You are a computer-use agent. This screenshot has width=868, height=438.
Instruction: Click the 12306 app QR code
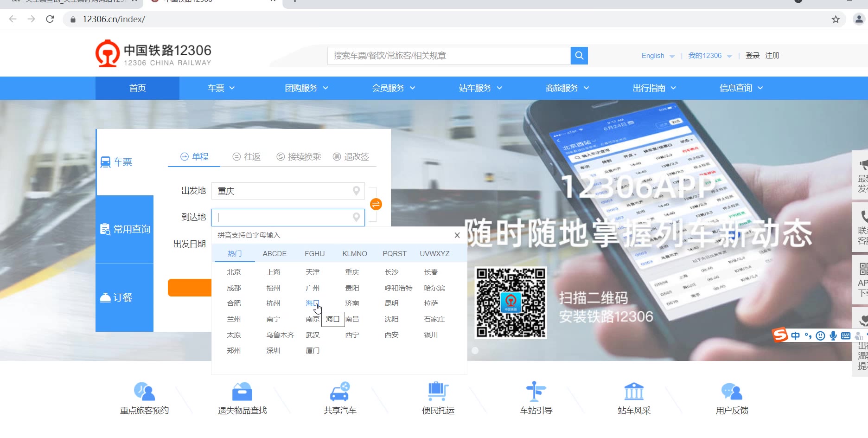click(511, 303)
